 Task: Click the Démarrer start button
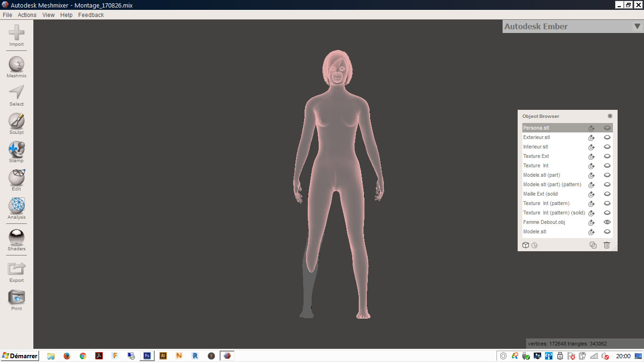click(20, 356)
